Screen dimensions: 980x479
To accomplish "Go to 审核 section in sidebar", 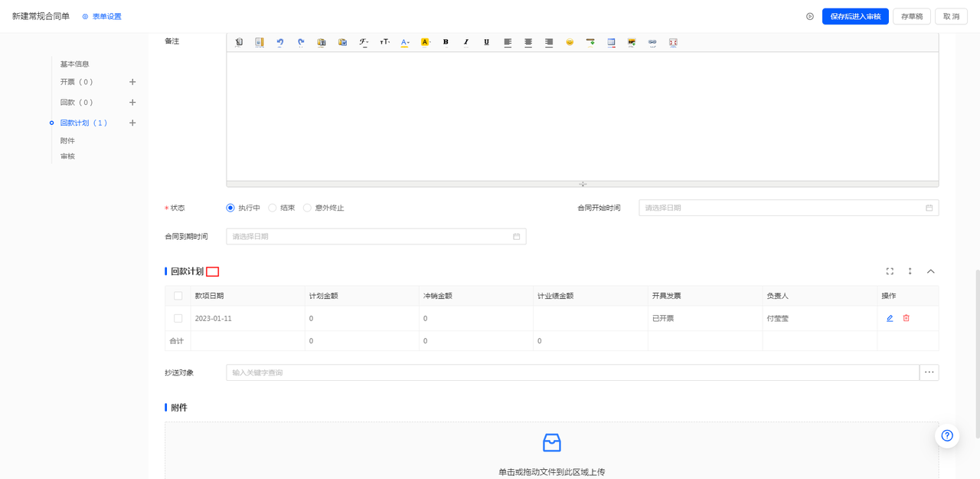I will tap(68, 156).
